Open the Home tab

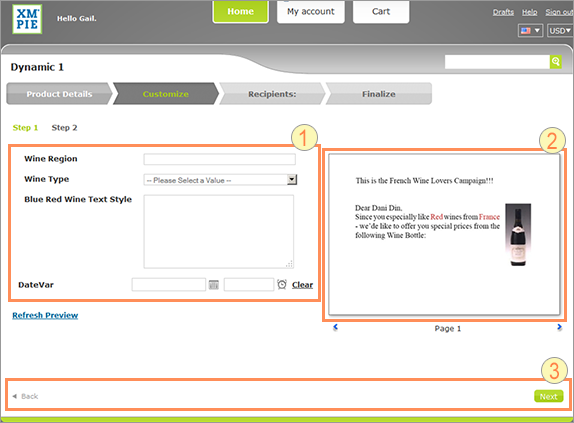(x=241, y=12)
